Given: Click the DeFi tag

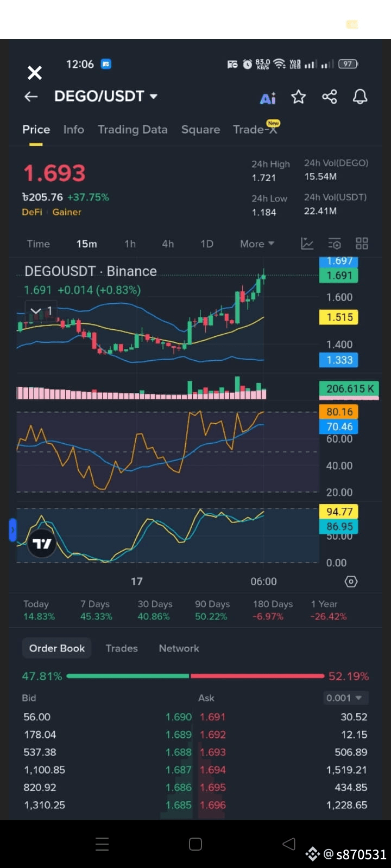Looking at the screenshot, I should [32, 212].
